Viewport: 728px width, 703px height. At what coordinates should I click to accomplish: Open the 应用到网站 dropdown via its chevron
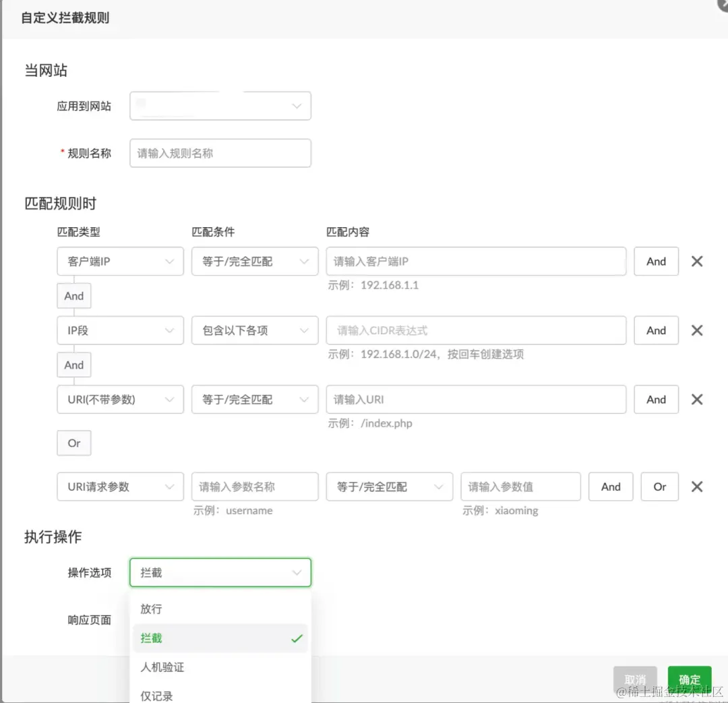pyautogui.click(x=297, y=106)
